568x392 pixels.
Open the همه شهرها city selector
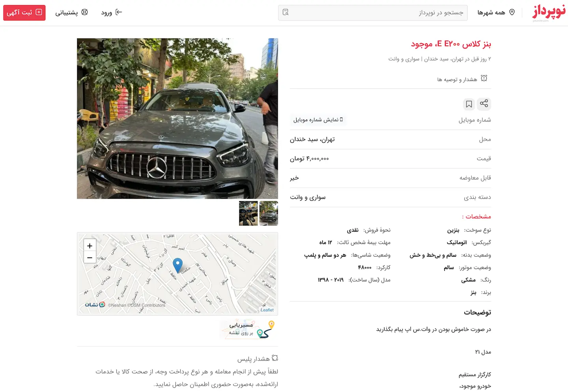point(496,13)
